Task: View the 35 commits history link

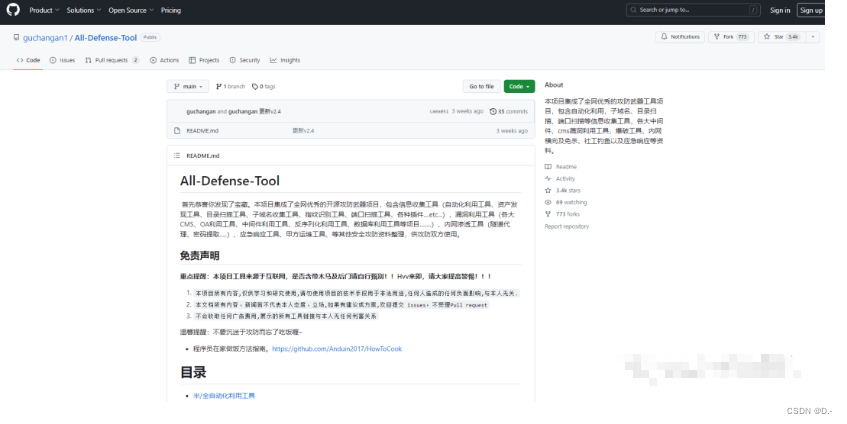Action: [x=509, y=111]
